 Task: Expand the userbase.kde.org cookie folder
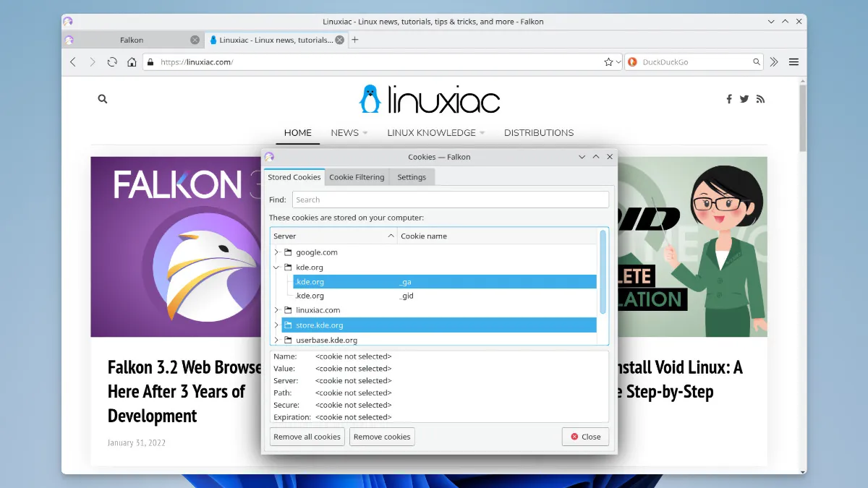click(276, 340)
